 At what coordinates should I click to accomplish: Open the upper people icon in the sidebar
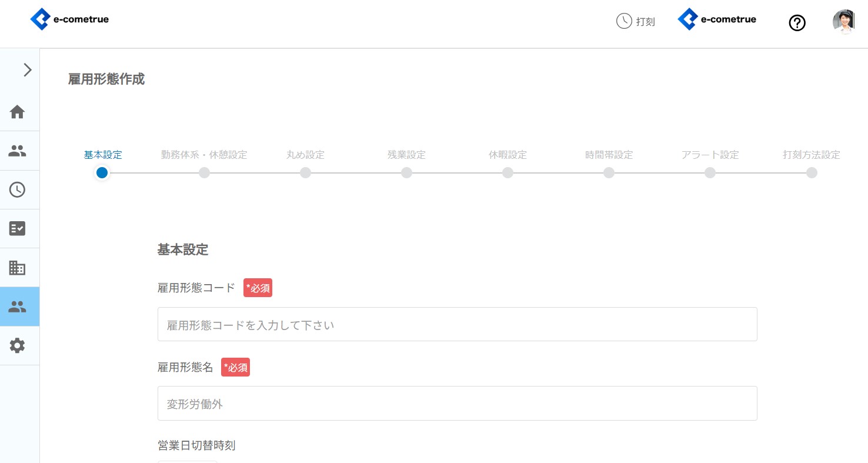(x=18, y=151)
